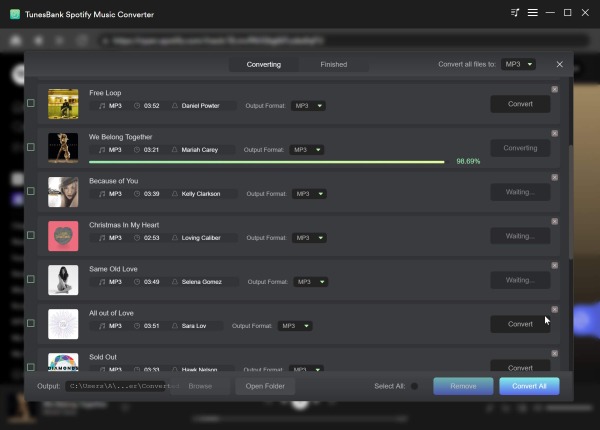Screen dimensions: 600x430
Task: Click the artist icon beside Kelly Clarkson
Action: click(x=175, y=194)
